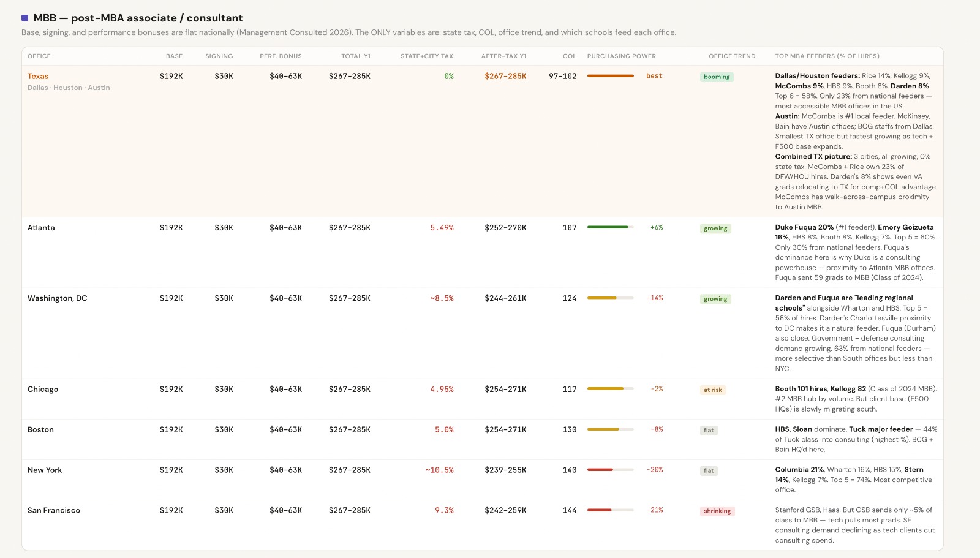The height and width of the screenshot is (558, 980).
Task: Click the PURCHASING POWER column header
Action: click(621, 56)
